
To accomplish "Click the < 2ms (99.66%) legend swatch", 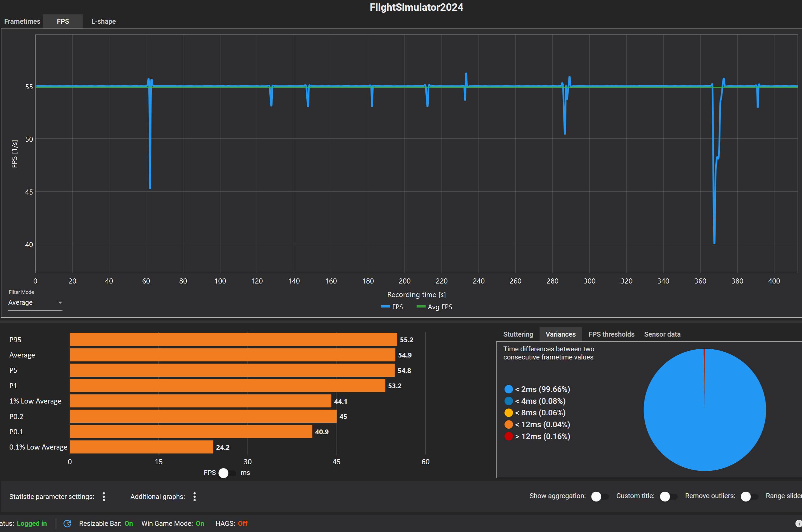I will (509, 389).
